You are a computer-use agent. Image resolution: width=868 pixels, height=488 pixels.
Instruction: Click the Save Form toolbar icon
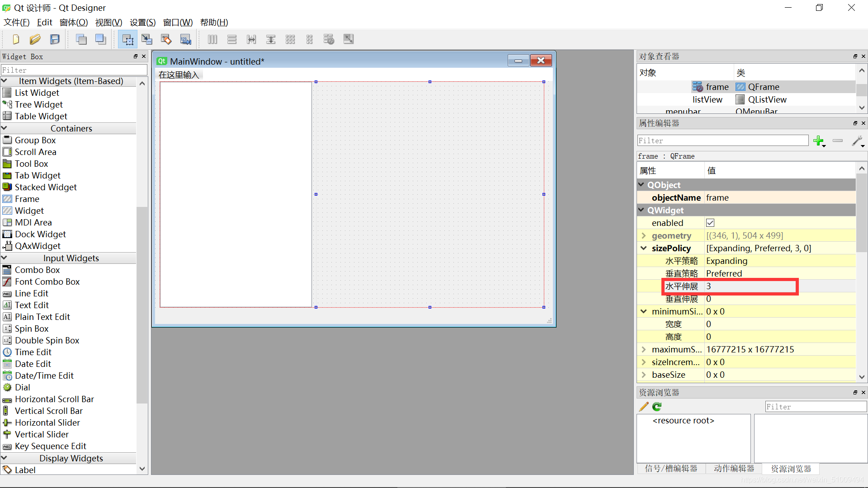(55, 39)
